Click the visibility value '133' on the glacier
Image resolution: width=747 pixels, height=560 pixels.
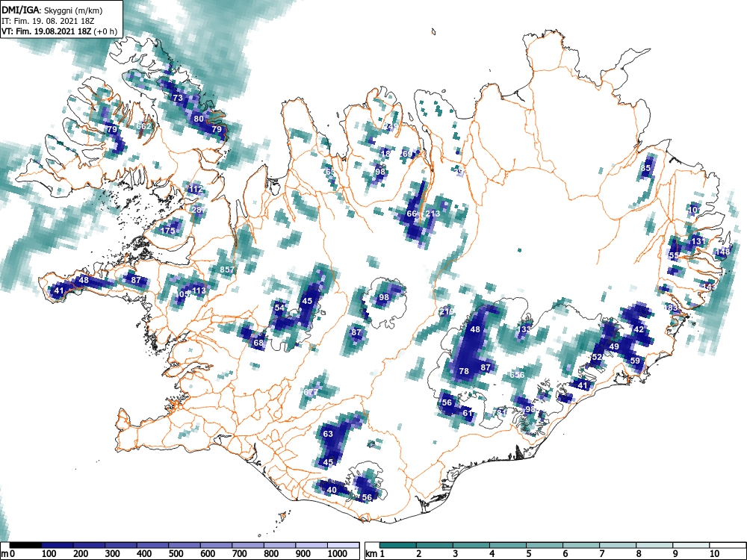[x=524, y=329]
